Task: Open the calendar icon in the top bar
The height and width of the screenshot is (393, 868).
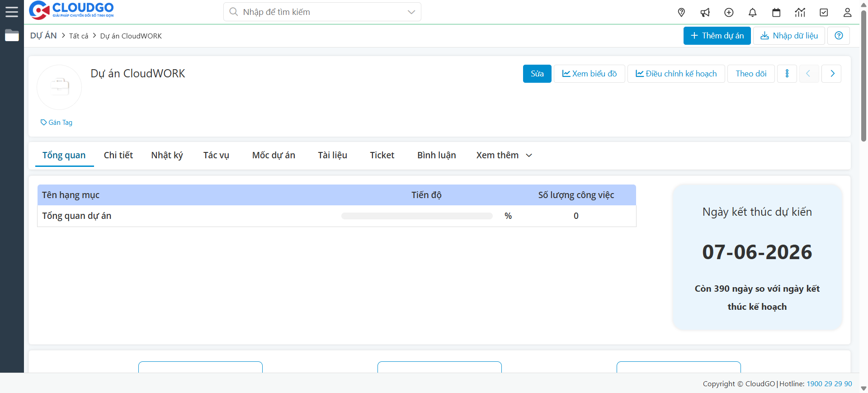Action: pyautogui.click(x=776, y=13)
